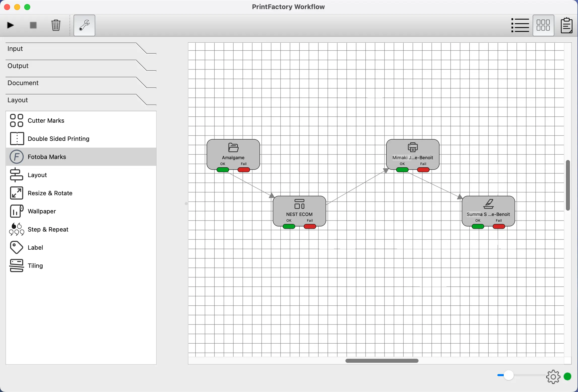
Task: Click the Amalgame node name label
Action: pos(233,158)
